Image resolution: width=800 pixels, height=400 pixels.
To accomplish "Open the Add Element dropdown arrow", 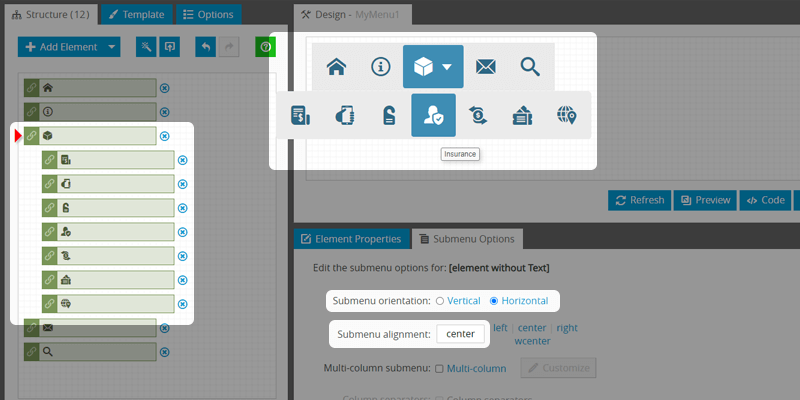I will [x=111, y=47].
